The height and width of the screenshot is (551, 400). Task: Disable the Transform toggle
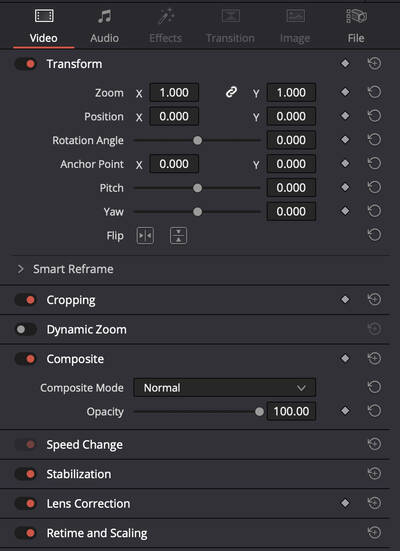[26, 64]
